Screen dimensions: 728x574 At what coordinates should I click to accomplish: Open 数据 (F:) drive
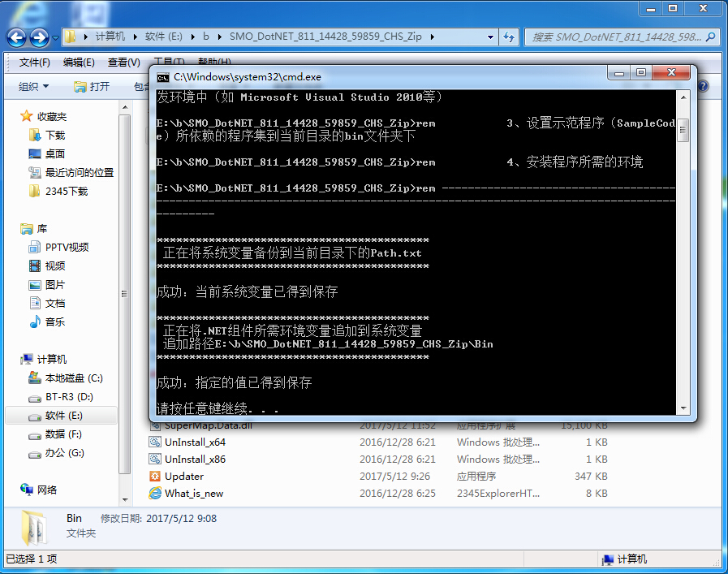[x=55, y=434]
